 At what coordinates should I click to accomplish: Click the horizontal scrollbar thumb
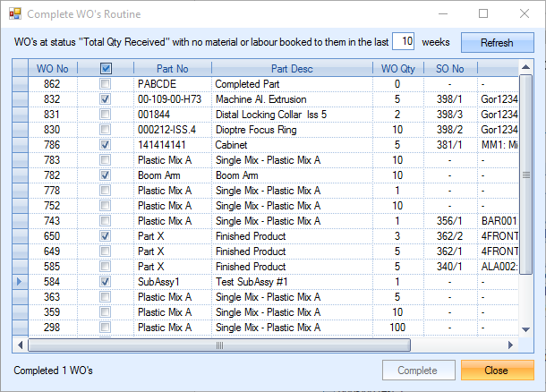(219, 345)
